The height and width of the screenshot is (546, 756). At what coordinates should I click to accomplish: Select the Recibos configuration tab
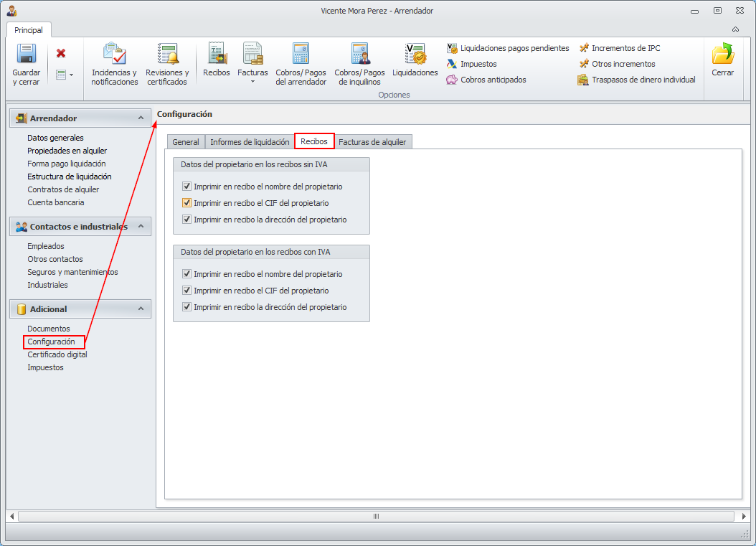tap(314, 141)
